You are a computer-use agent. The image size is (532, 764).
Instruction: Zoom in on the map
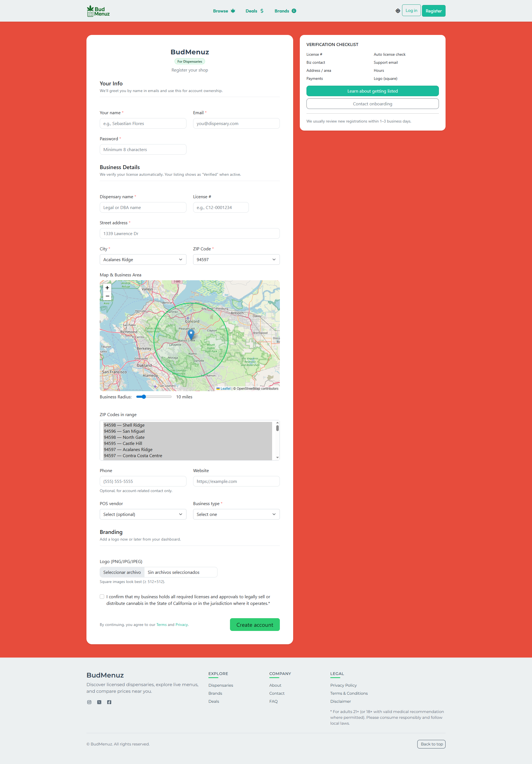pyautogui.click(x=107, y=288)
